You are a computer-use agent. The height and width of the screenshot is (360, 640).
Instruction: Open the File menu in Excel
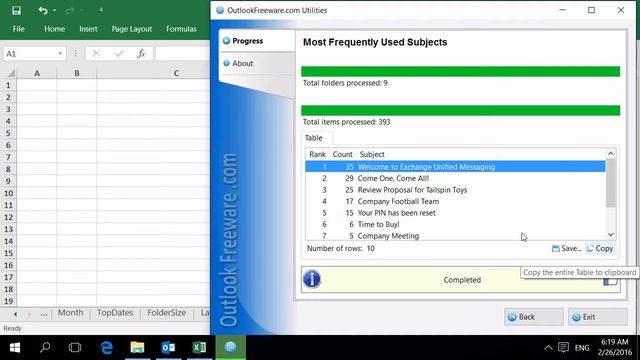(x=18, y=29)
